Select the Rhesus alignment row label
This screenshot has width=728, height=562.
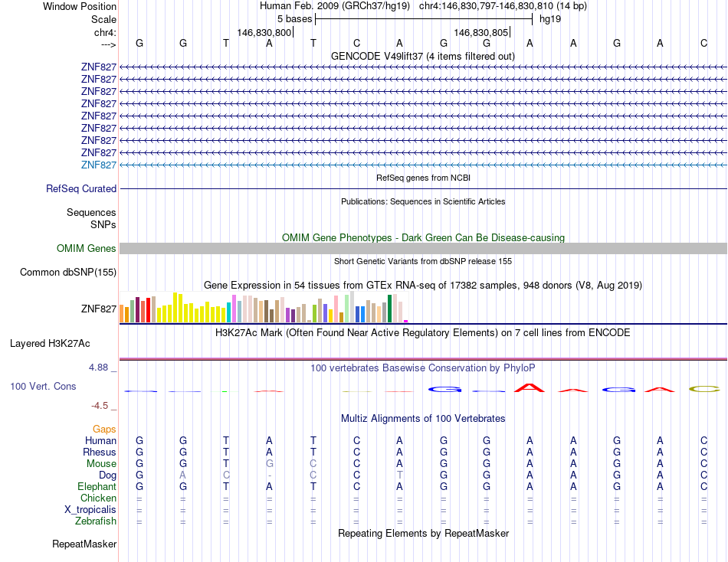[x=100, y=452]
